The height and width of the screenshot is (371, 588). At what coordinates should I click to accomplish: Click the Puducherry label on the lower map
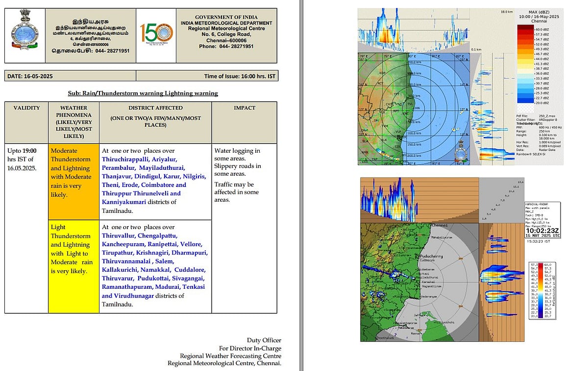tap(431, 256)
